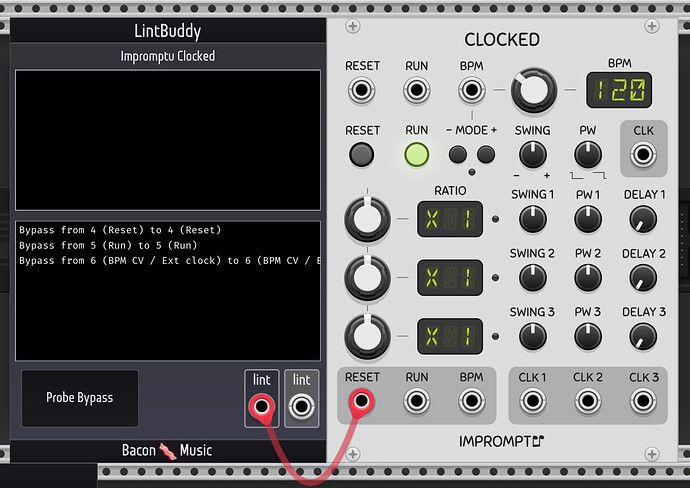Click the first lint jack with red cable

click(261, 406)
